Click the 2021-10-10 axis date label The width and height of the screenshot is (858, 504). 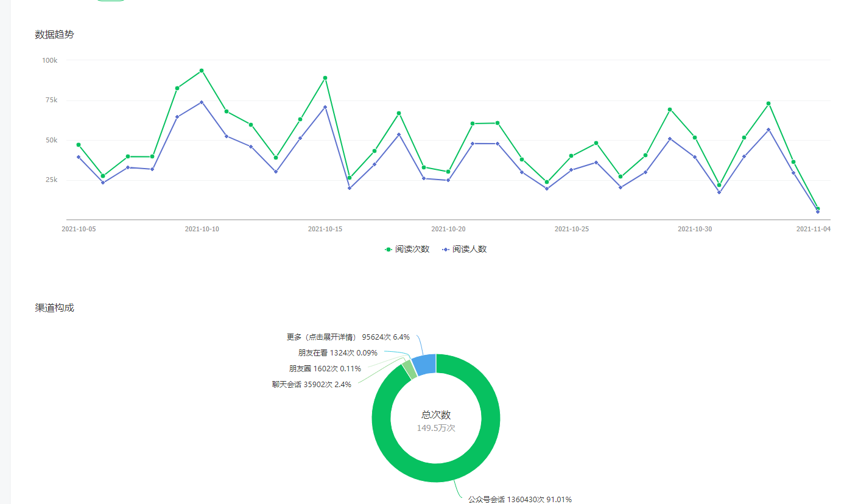(202, 229)
